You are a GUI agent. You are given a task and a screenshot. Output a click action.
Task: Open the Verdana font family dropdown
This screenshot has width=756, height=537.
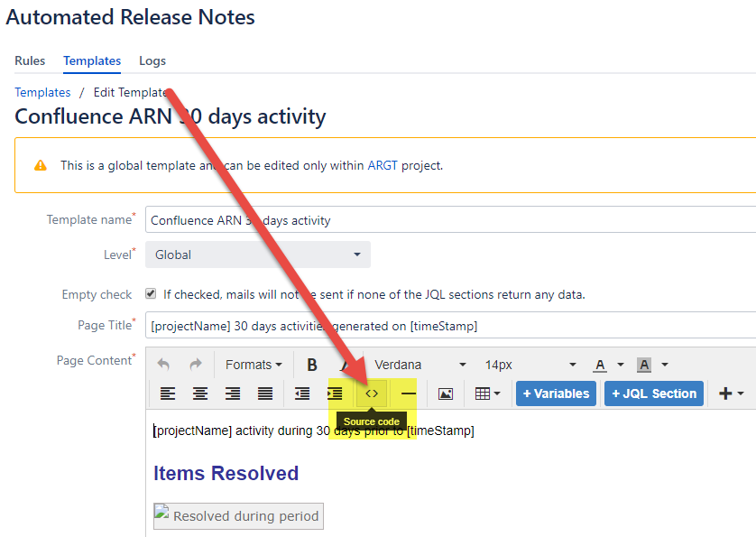point(419,365)
